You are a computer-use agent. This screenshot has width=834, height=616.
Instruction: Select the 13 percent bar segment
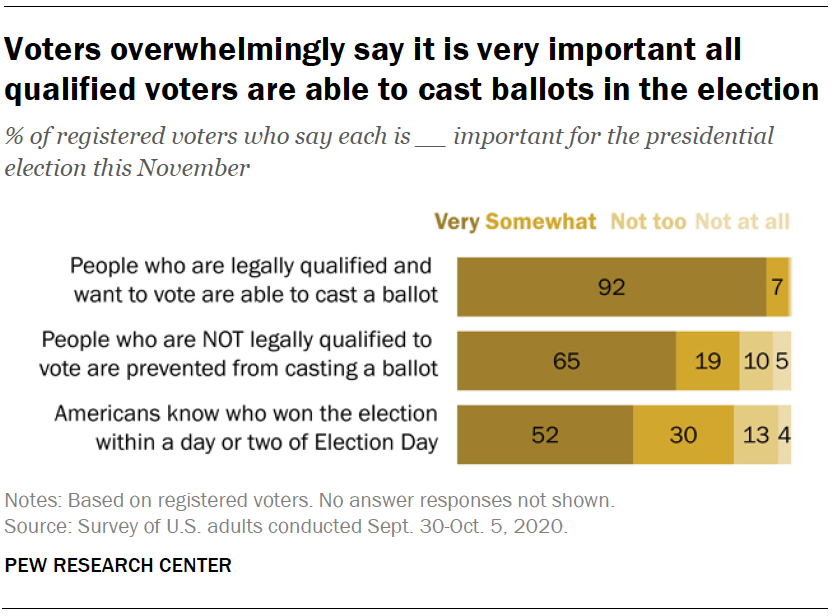[756, 435]
